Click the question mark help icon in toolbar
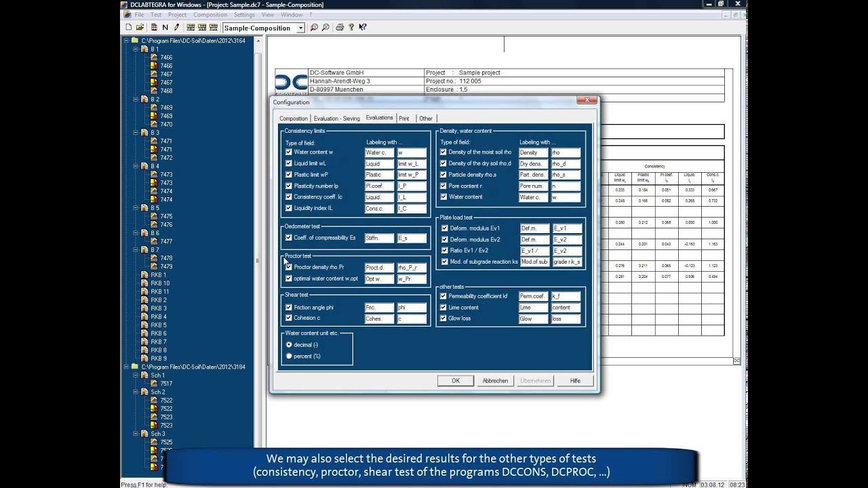This screenshot has width=868, height=488. [351, 28]
